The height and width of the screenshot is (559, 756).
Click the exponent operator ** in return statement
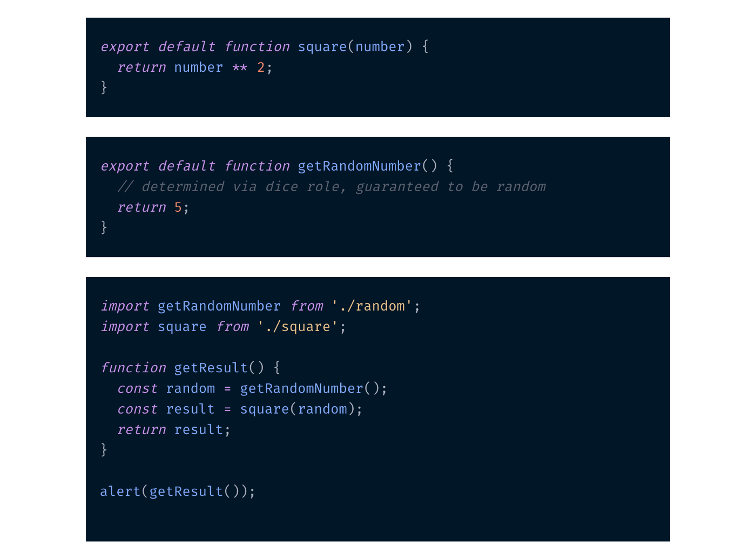click(x=240, y=68)
